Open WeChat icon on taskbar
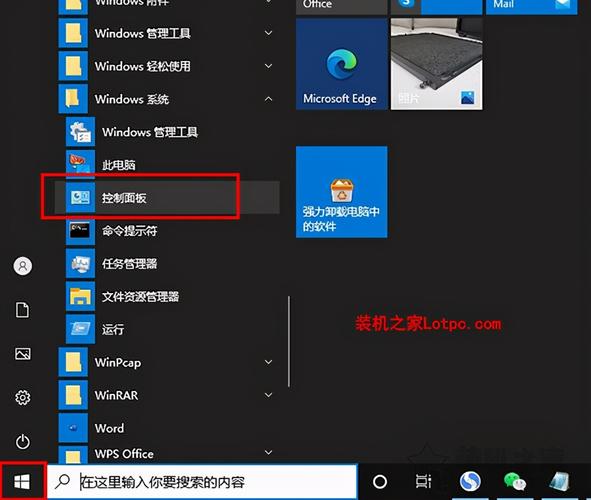Viewport: 591px width, 500px height. pyautogui.click(x=515, y=481)
